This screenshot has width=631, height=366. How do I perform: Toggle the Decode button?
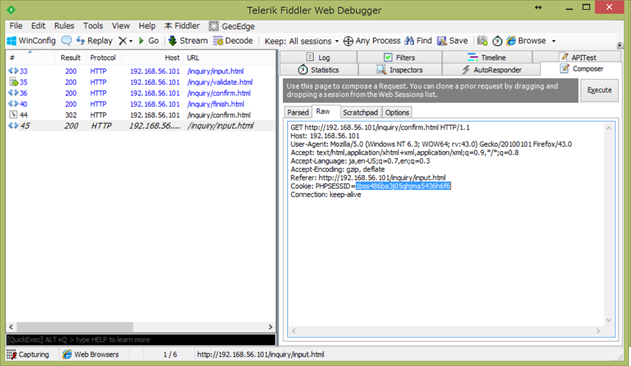click(233, 41)
